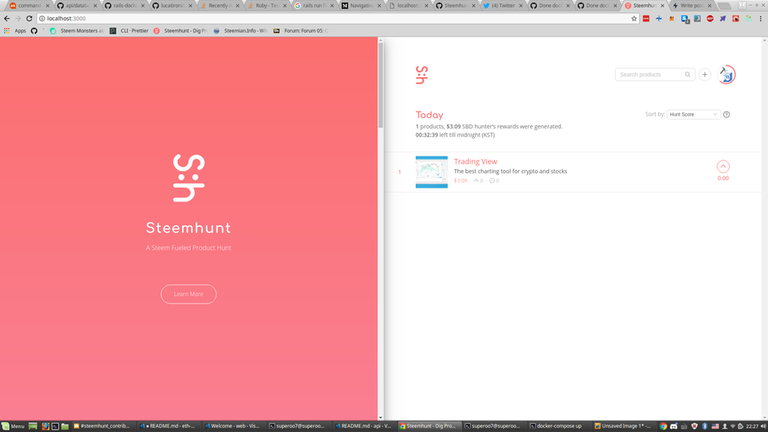Viewport: 768px width, 432px height.
Task: Switch to the 'rails run' Google tab
Action: click(x=314, y=5)
